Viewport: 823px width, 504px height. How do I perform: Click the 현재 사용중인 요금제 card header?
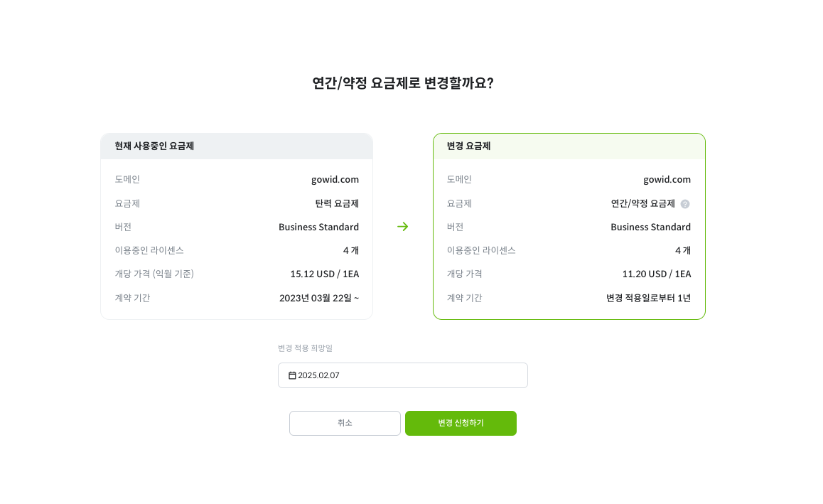(236, 146)
